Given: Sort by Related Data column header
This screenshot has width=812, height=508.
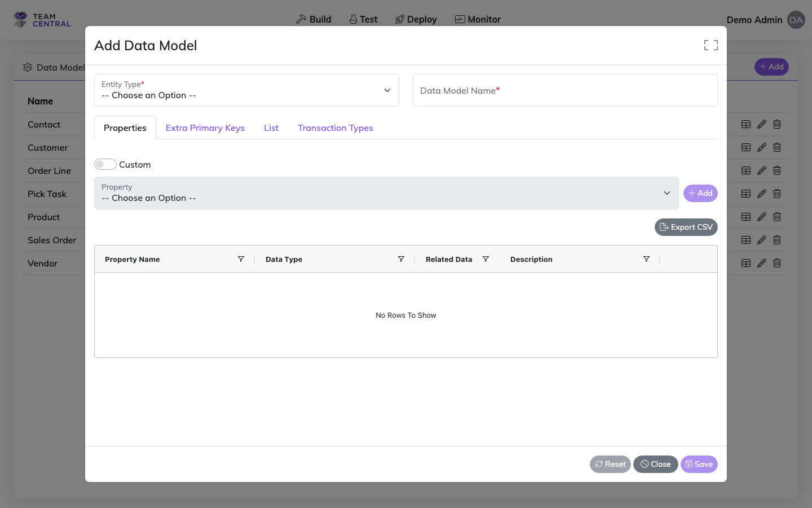Looking at the screenshot, I should pos(449,259).
